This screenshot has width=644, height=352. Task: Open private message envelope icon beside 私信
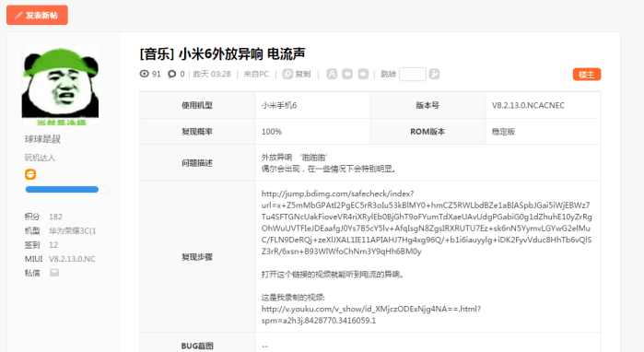click(54, 273)
